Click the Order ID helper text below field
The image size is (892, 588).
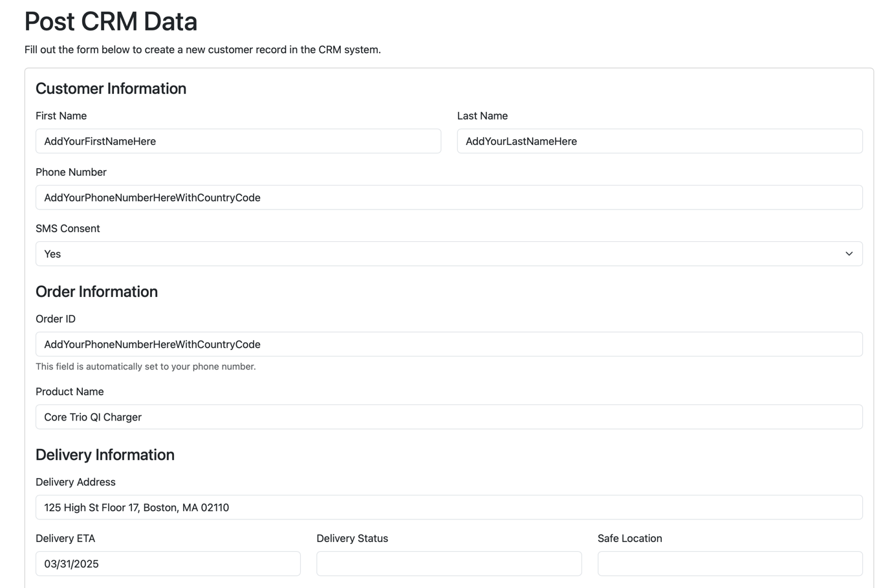coord(146,367)
